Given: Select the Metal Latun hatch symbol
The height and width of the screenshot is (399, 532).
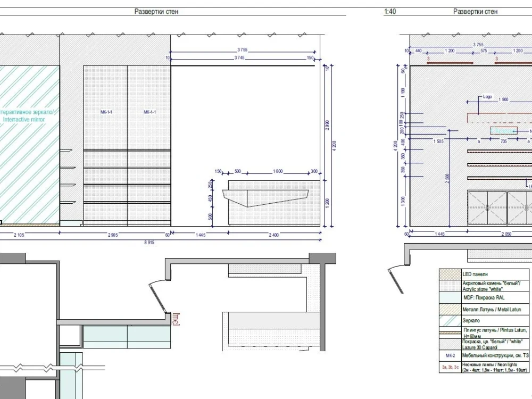Looking at the screenshot, I should 450,309.
